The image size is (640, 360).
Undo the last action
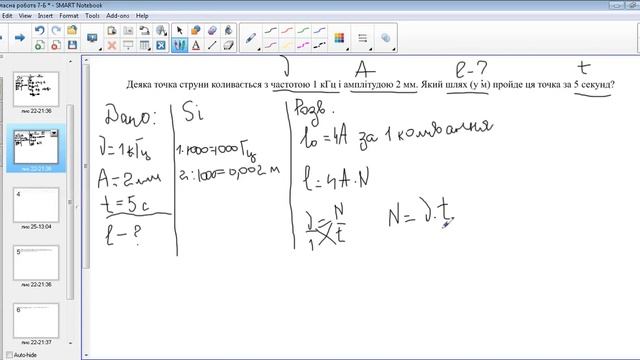[40, 30]
